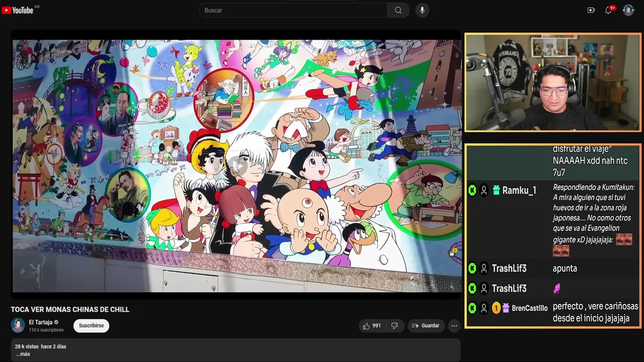Open the three-dot more actions menu
Screen dimensions: 644x362
[454, 326]
